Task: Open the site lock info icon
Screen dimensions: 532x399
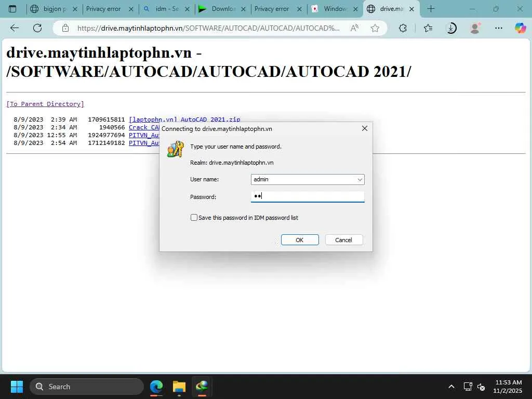Action: pyautogui.click(x=65, y=28)
